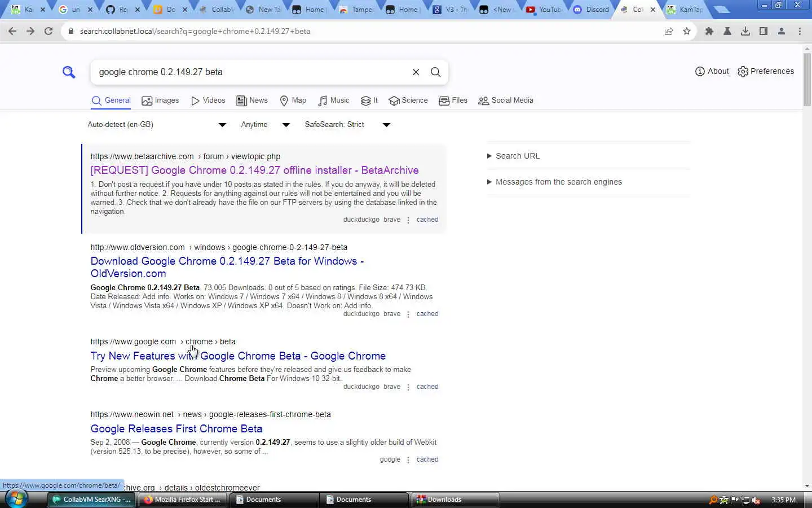Open Downloads taskbar window
This screenshot has height=508, width=812.
(x=456, y=500)
